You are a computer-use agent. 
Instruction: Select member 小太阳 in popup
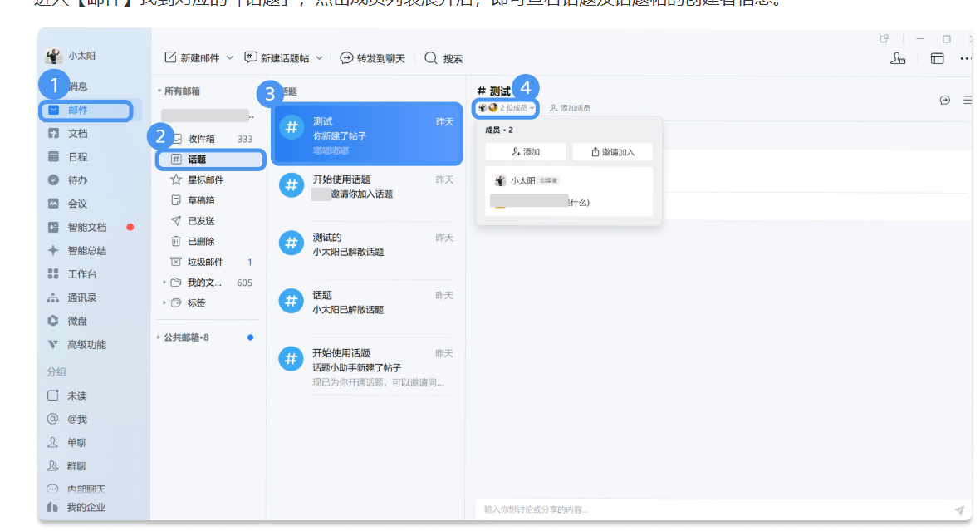coord(569,181)
